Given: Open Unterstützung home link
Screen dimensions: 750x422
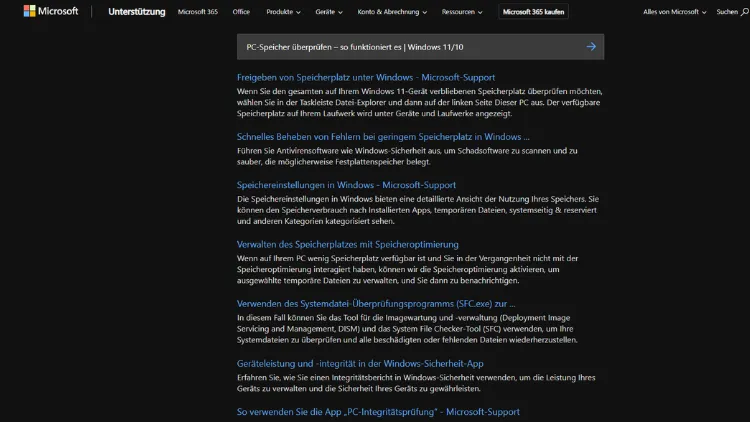Looking at the screenshot, I should (136, 11).
